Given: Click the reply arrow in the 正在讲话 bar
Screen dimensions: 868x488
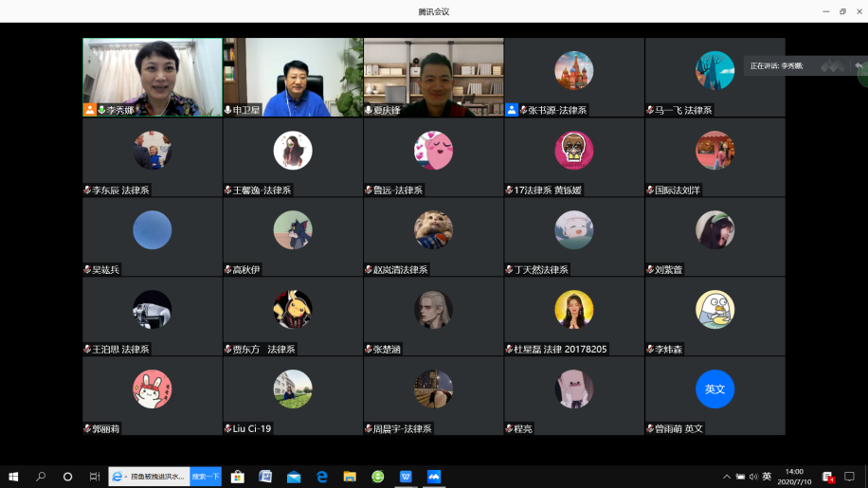Looking at the screenshot, I should pyautogui.click(x=859, y=66).
